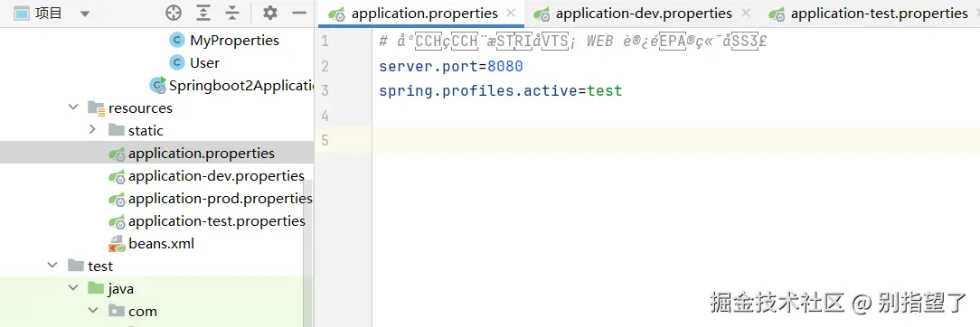Close the application.properties editor tab

[x=511, y=14]
